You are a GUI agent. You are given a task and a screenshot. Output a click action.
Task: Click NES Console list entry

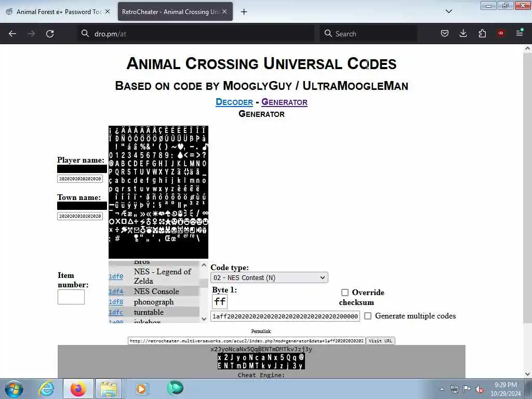pyautogui.click(x=156, y=291)
